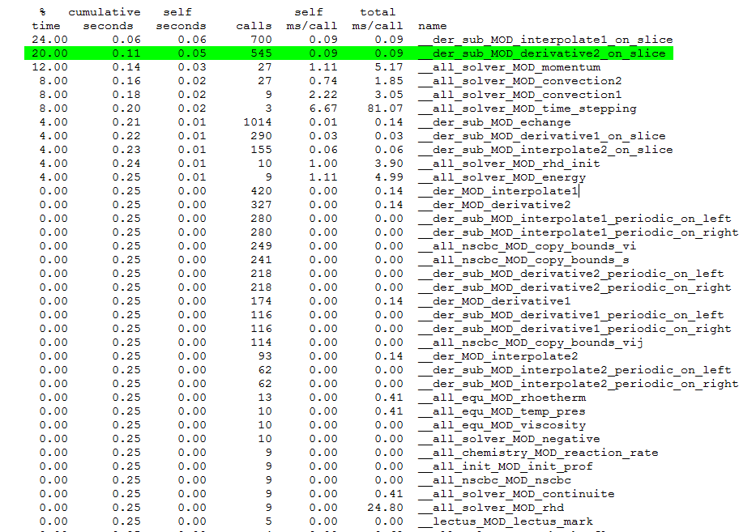Select __der_sub_MOD_derivative1_periodic_on_right name
This screenshot has height=532, width=756.
pos(574,329)
